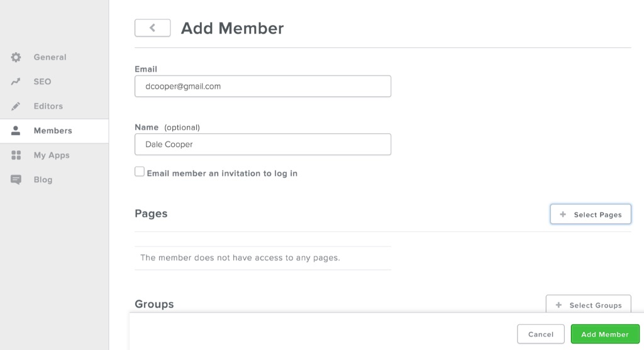Screen dimensions: 644x350
Task: Click the back arrow chevron button
Action: [x=152, y=28]
